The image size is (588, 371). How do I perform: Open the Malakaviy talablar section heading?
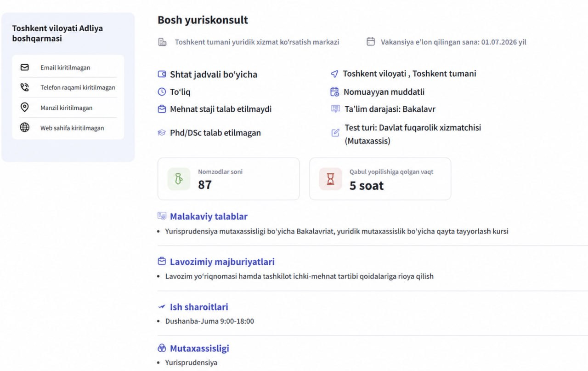click(x=209, y=217)
